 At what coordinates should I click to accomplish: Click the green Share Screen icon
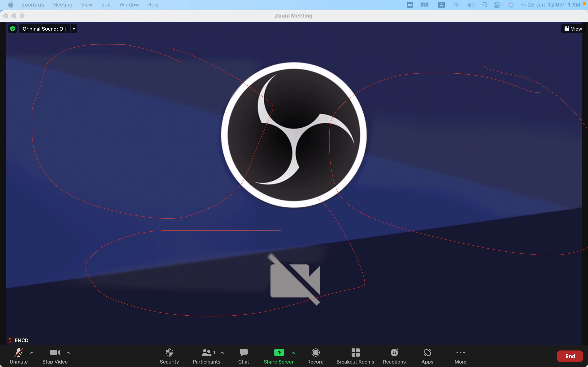click(x=279, y=353)
